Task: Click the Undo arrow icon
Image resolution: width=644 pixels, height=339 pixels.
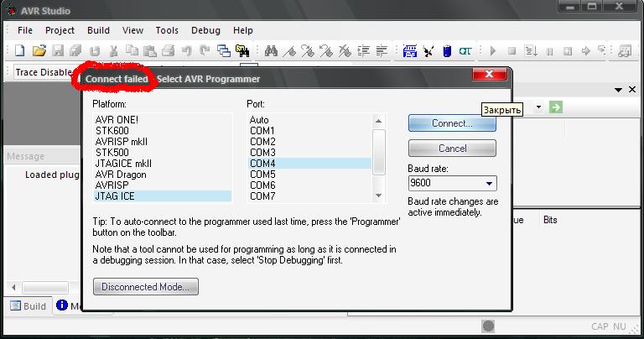Action: click(x=187, y=51)
